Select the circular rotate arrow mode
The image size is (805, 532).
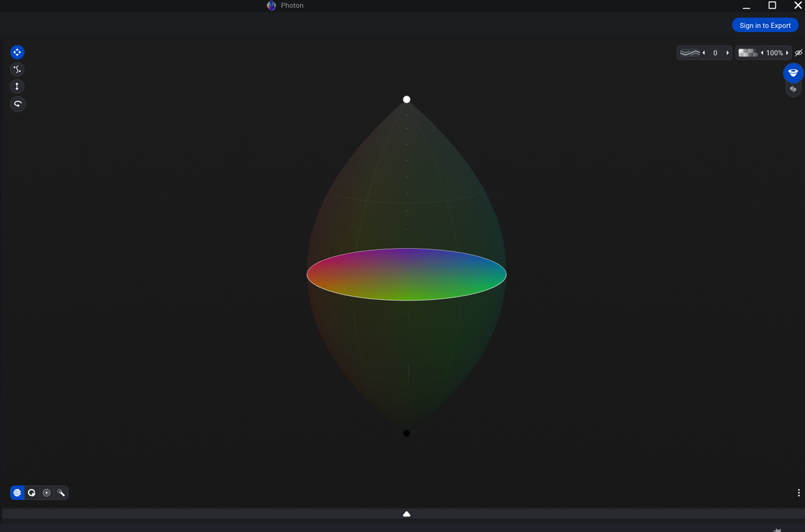click(32, 493)
